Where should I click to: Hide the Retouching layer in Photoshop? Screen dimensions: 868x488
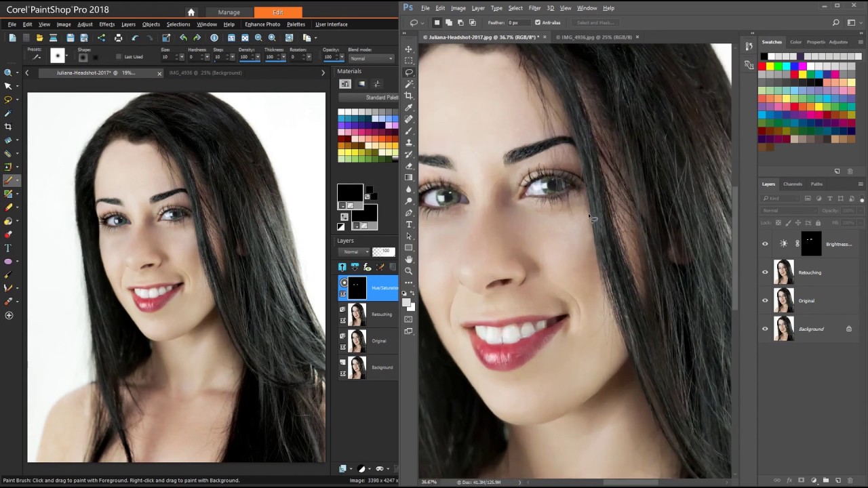click(x=765, y=272)
